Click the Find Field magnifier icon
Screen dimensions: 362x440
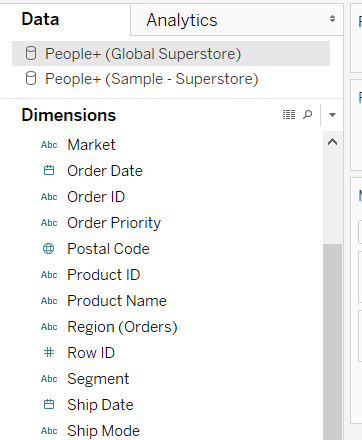pyautogui.click(x=307, y=115)
